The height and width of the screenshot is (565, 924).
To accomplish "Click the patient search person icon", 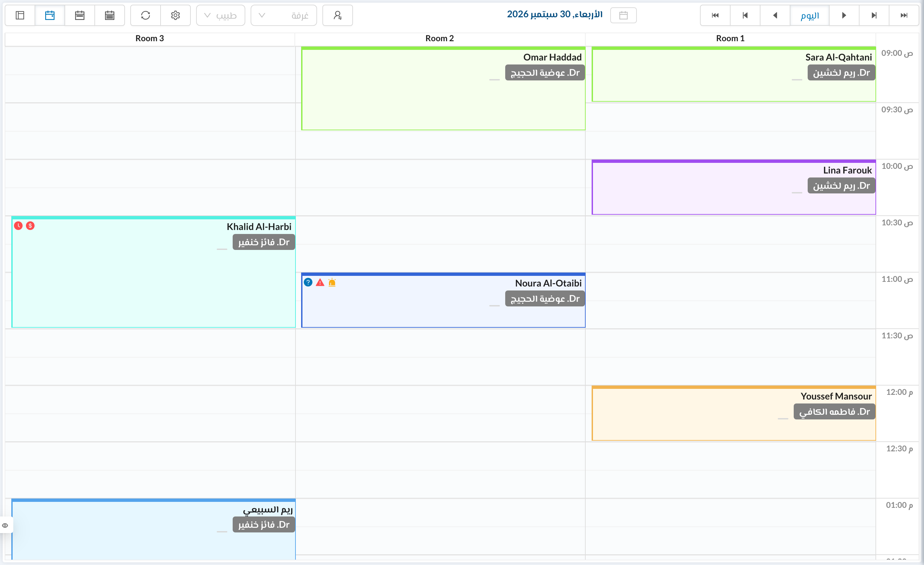I will (337, 15).
